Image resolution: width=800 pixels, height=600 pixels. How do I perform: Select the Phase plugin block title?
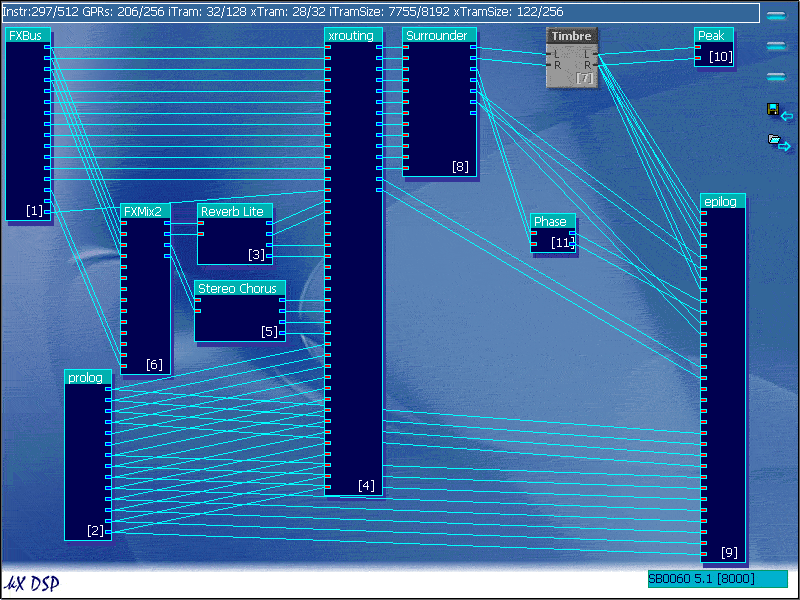(553, 221)
